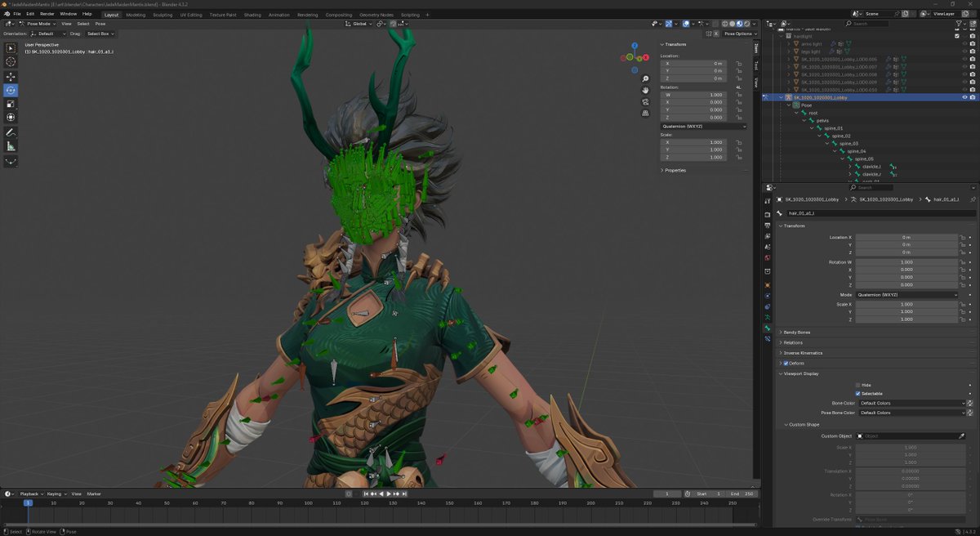Viewport: 980px width, 536px height.
Task: Click the bone name field hair_01_a1_l
Action: [x=880, y=212]
